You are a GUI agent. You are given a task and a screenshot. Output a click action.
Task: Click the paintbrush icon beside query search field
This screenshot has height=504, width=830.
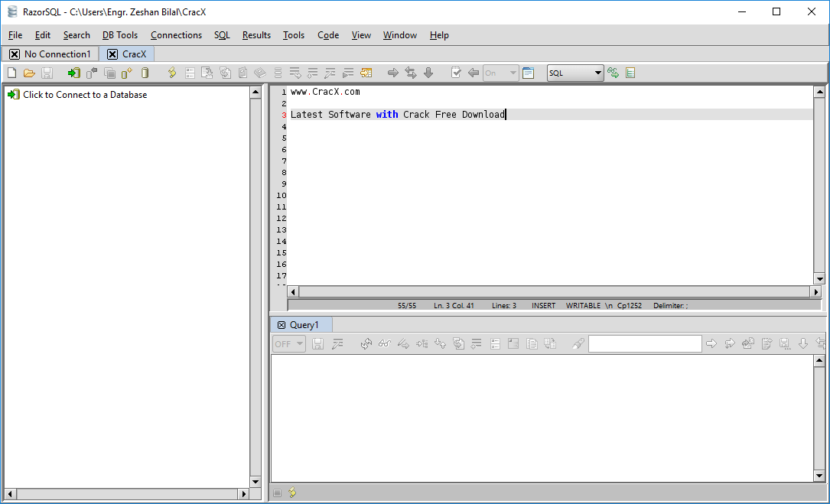pos(578,344)
